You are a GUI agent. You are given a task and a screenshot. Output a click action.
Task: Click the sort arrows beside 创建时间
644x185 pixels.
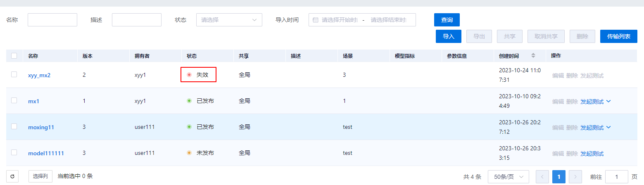(533, 55)
